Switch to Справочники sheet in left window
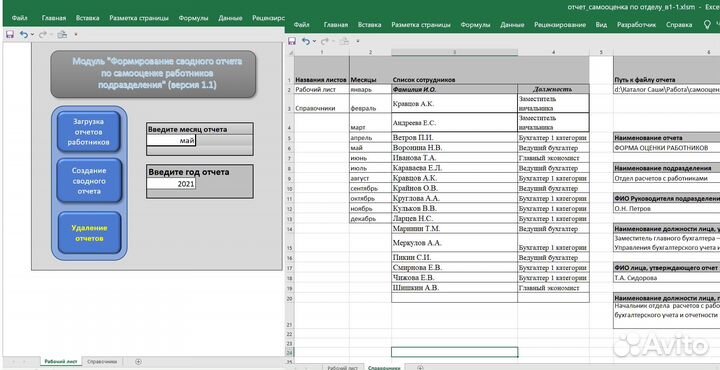720x370 pixels. tap(102, 362)
